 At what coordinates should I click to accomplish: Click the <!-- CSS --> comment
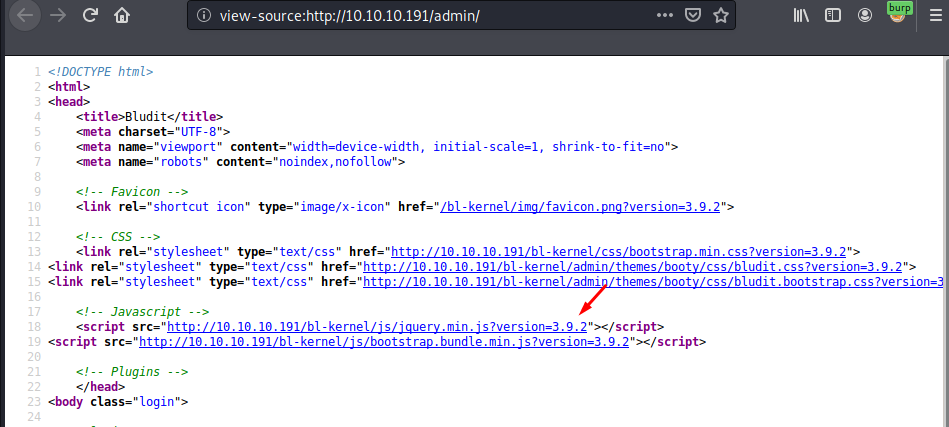coord(118,236)
